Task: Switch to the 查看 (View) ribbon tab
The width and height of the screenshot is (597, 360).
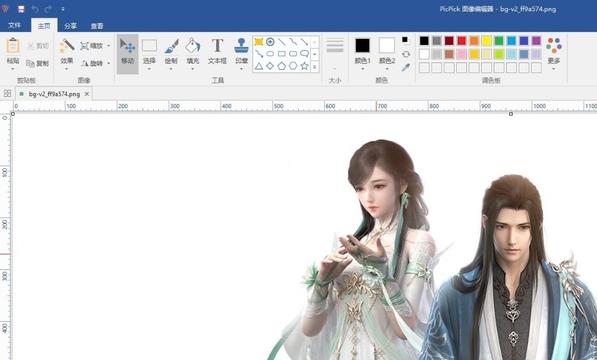Action: 97,25
